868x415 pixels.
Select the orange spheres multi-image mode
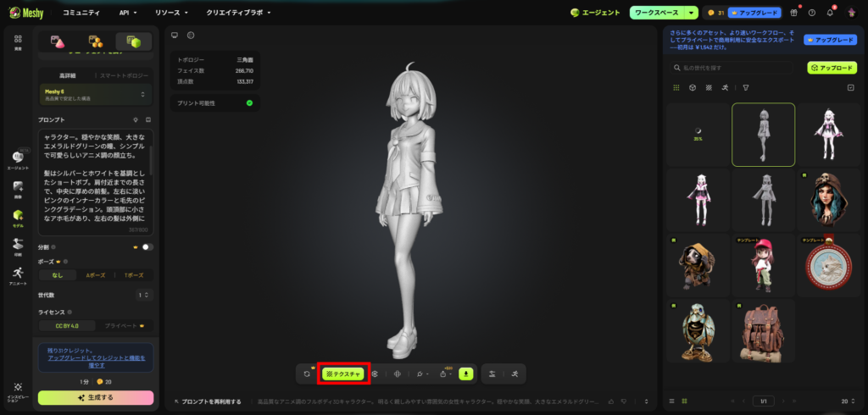pyautogui.click(x=96, y=41)
